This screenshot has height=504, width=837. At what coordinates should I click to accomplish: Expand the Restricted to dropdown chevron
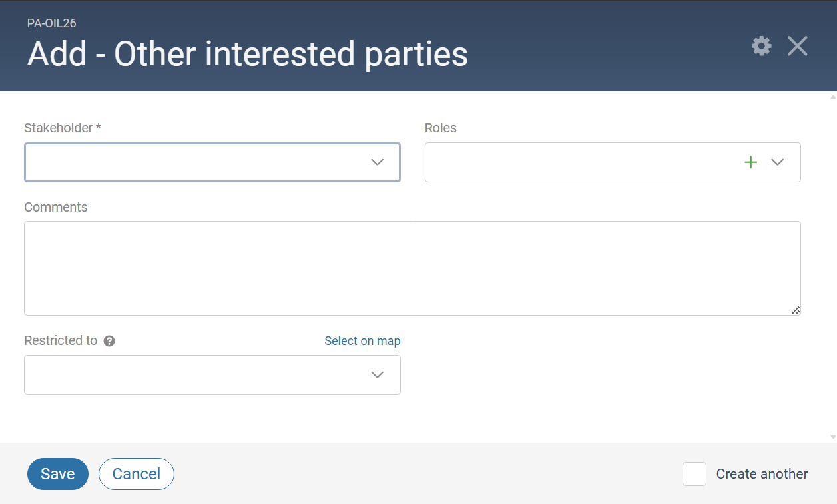pyautogui.click(x=378, y=375)
